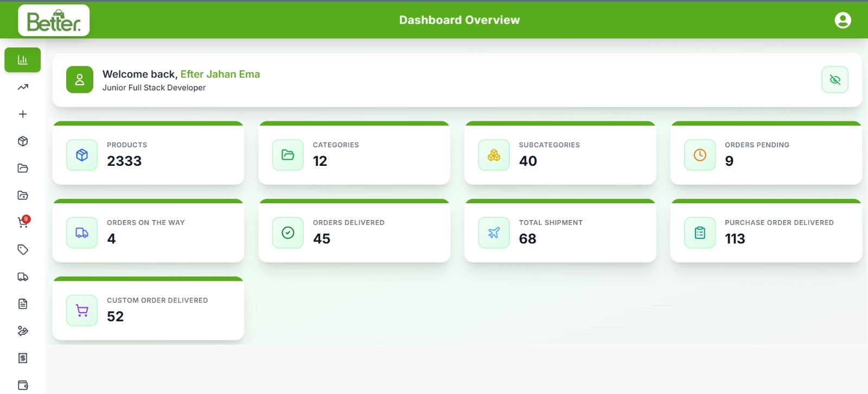Click the plus add sidebar icon
Viewport: 868px width, 394px height.
[x=23, y=114]
